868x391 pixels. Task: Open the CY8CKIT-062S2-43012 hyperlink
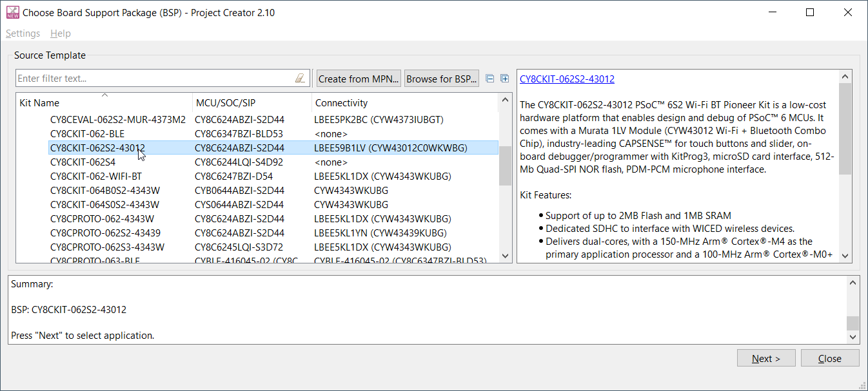pos(567,79)
